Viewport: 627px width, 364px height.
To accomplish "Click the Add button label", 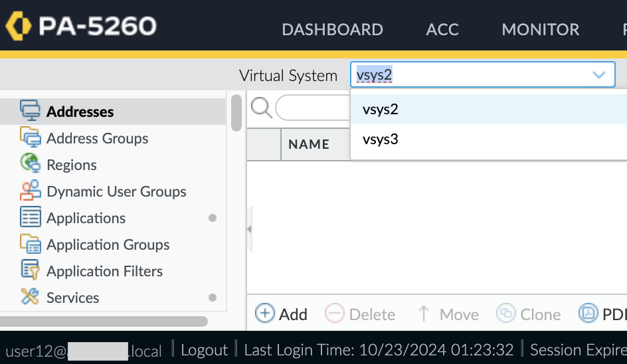I will click(293, 314).
